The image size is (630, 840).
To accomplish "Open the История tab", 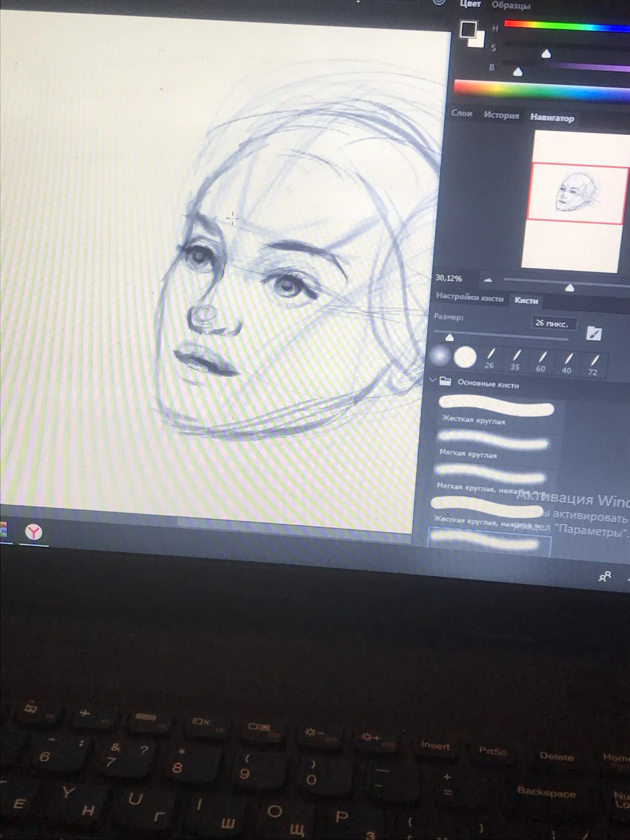I will click(x=501, y=115).
